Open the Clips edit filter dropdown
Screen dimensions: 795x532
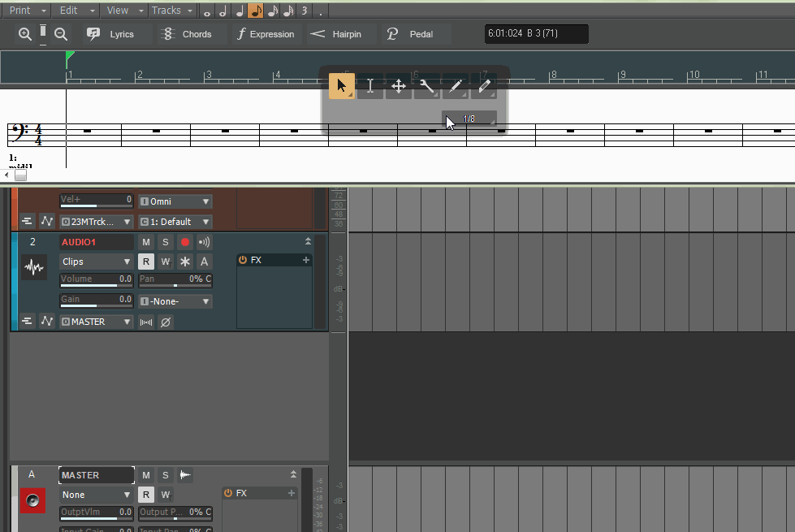coord(97,262)
